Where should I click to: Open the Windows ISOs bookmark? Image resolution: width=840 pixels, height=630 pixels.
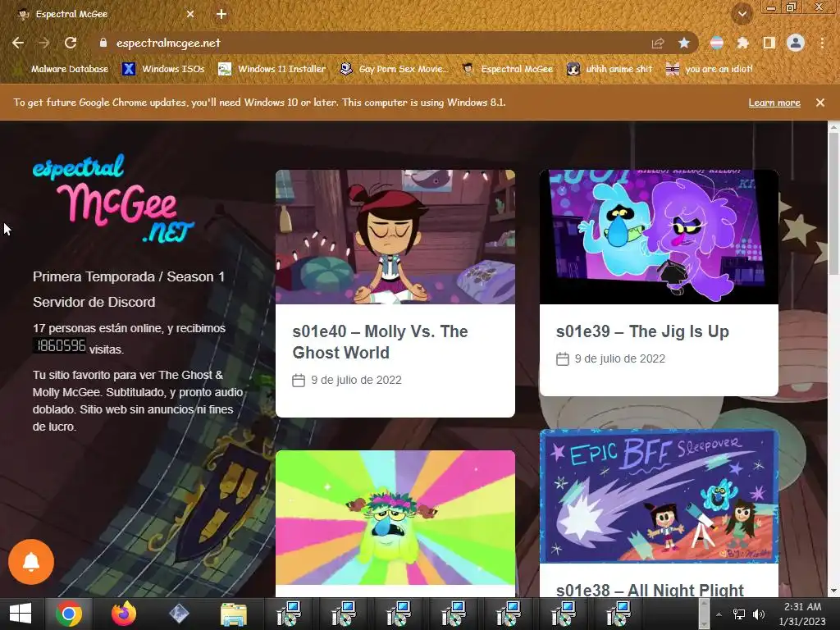click(x=163, y=69)
